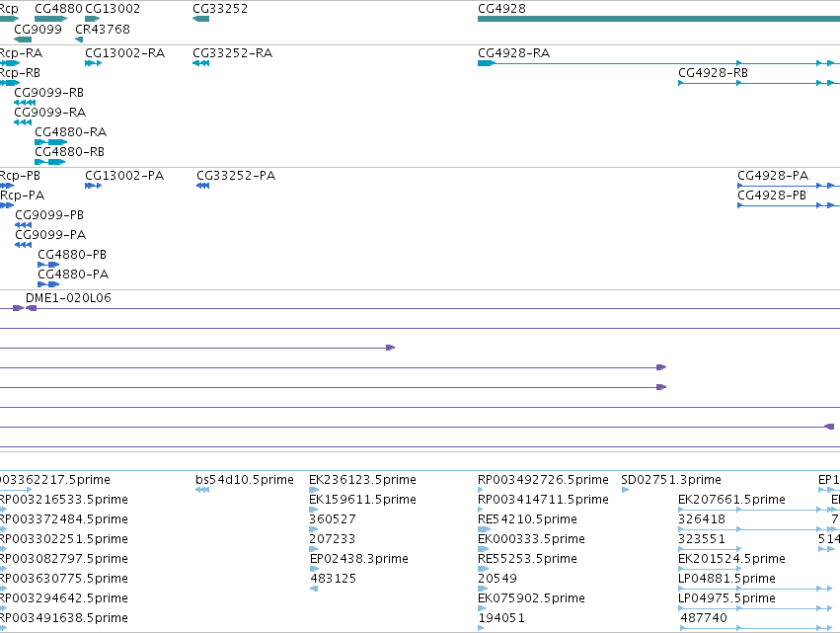Click the EST labeled 483125
This screenshot has width=840, height=633.
(334, 579)
